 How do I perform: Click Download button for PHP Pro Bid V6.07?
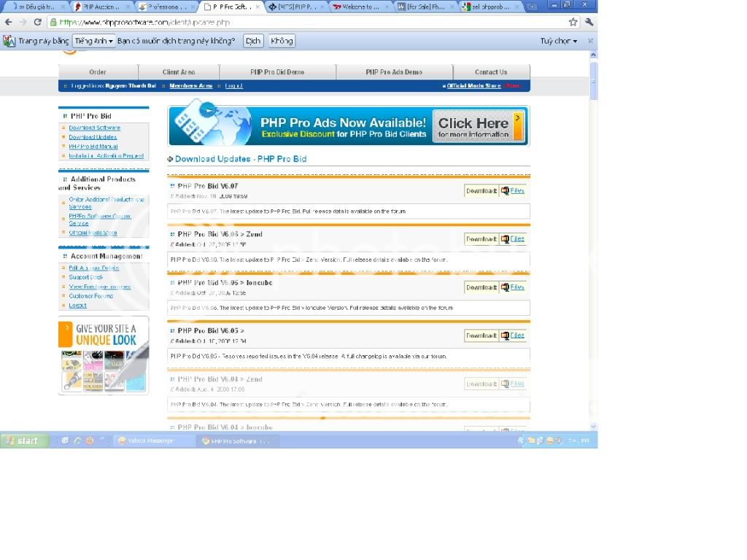[481, 190]
